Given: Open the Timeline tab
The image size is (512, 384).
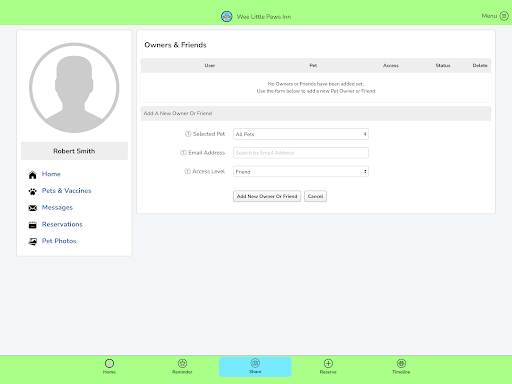Looking at the screenshot, I should (x=401, y=366).
